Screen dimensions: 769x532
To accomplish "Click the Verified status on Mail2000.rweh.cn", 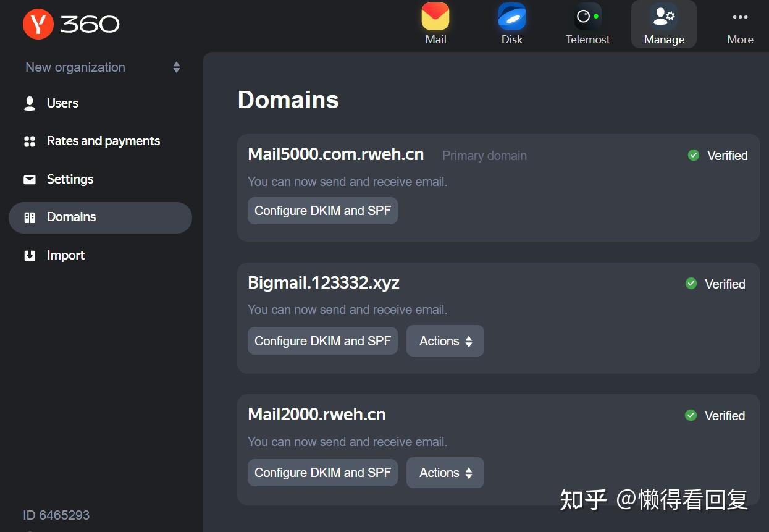I will (715, 415).
